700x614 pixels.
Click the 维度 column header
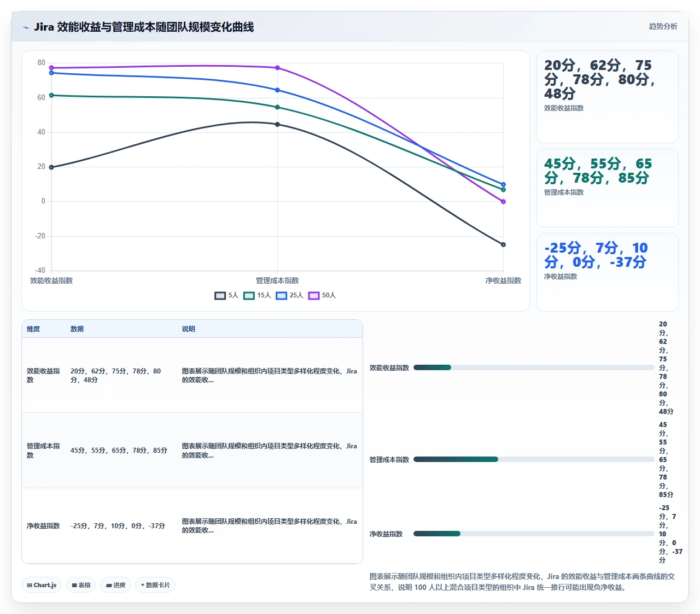coord(33,329)
